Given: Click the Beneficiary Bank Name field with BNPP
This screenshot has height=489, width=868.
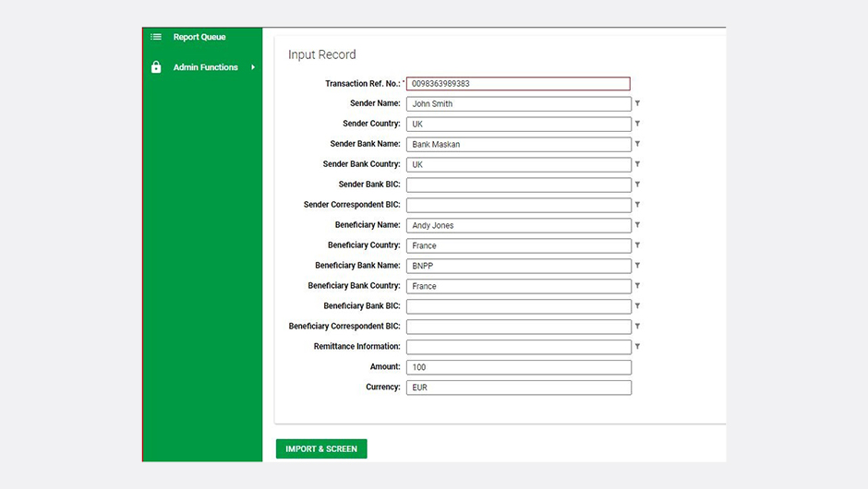Looking at the screenshot, I should [x=519, y=266].
